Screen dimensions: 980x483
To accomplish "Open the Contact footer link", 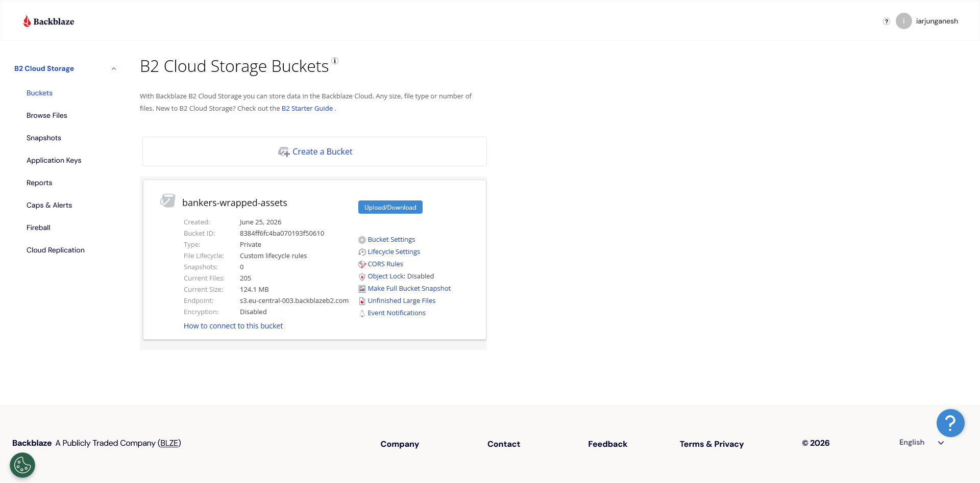I will coord(504,444).
